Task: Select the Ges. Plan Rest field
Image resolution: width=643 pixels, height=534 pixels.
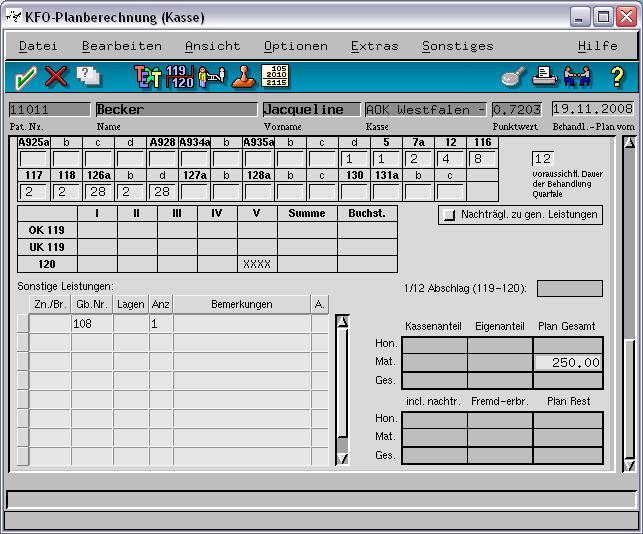Action: click(568, 455)
